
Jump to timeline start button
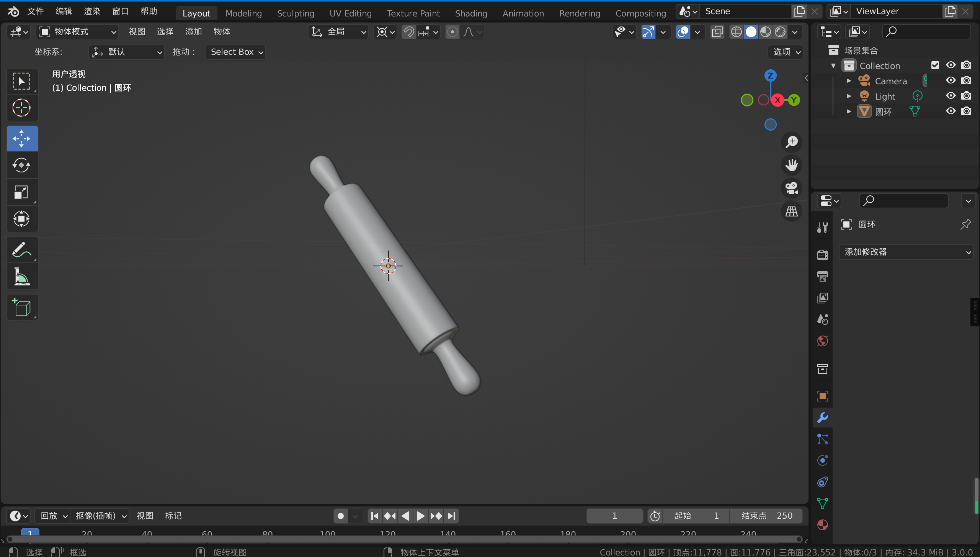coord(375,516)
